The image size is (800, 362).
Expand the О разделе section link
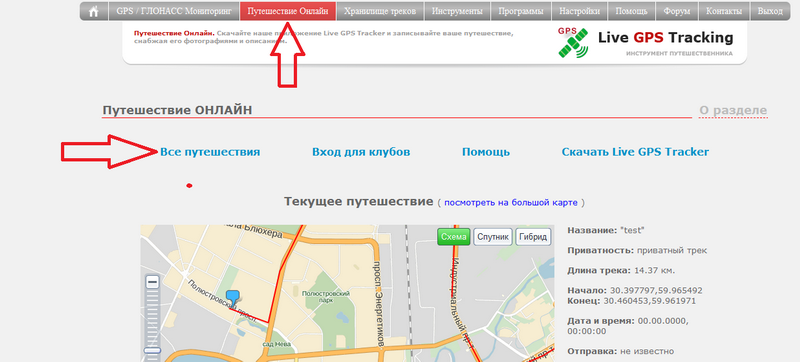733,110
